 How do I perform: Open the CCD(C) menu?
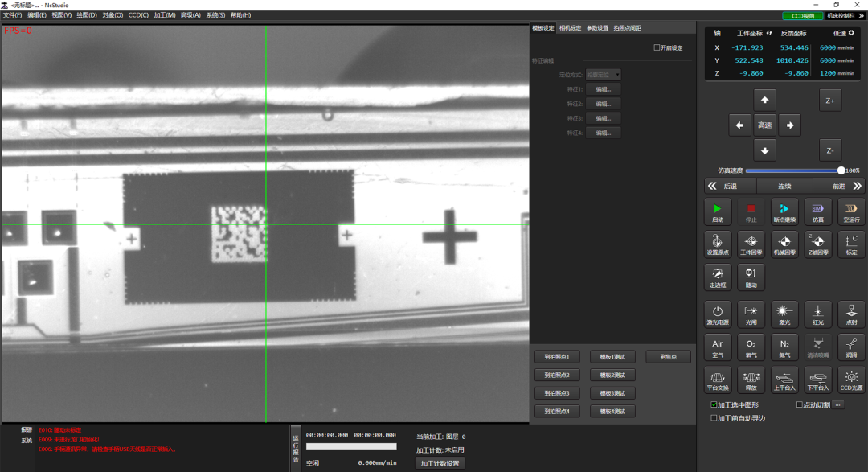pos(137,15)
